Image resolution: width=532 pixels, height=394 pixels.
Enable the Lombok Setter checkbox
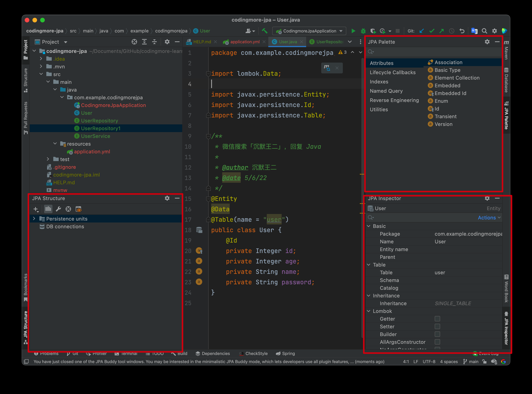pyautogui.click(x=437, y=327)
